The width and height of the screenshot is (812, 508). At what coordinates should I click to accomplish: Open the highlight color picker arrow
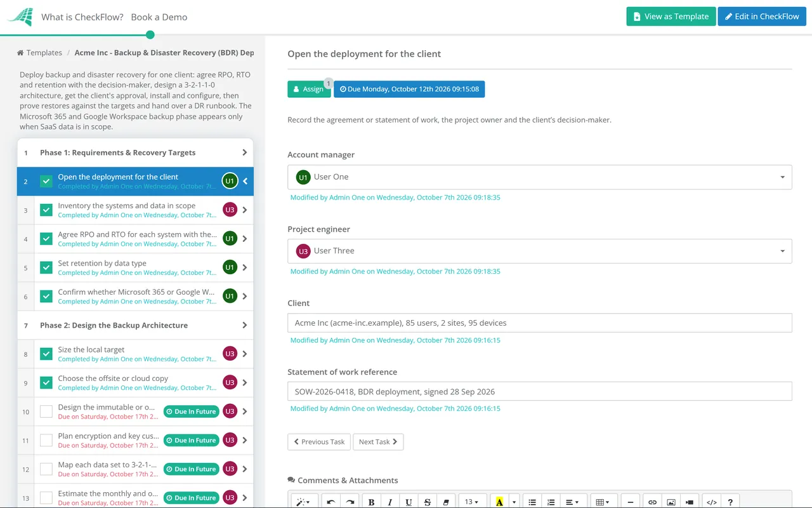(x=514, y=502)
